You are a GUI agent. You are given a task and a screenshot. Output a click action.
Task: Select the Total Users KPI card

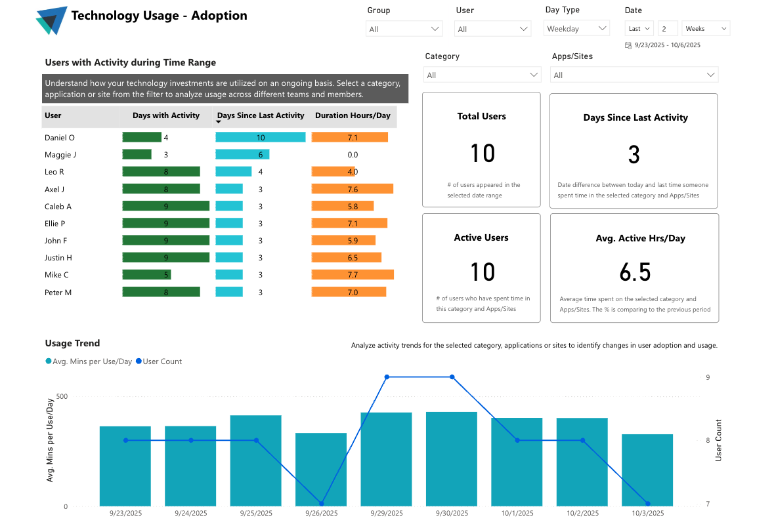pyautogui.click(x=481, y=150)
